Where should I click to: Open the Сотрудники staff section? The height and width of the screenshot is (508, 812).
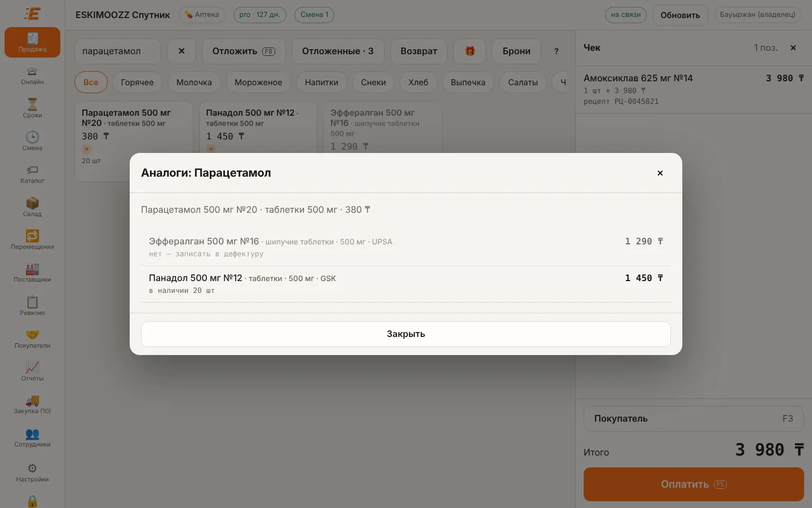pyautogui.click(x=32, y=437)
